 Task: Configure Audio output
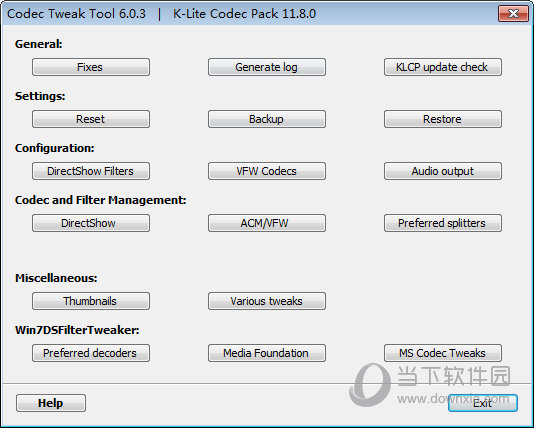pyautogui.click(x=443, y=171)
